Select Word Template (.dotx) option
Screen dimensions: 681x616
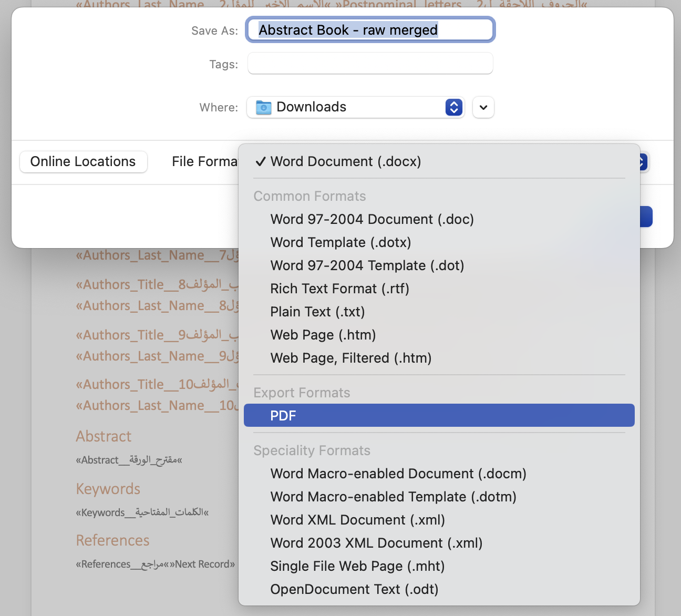click(340, 242)
